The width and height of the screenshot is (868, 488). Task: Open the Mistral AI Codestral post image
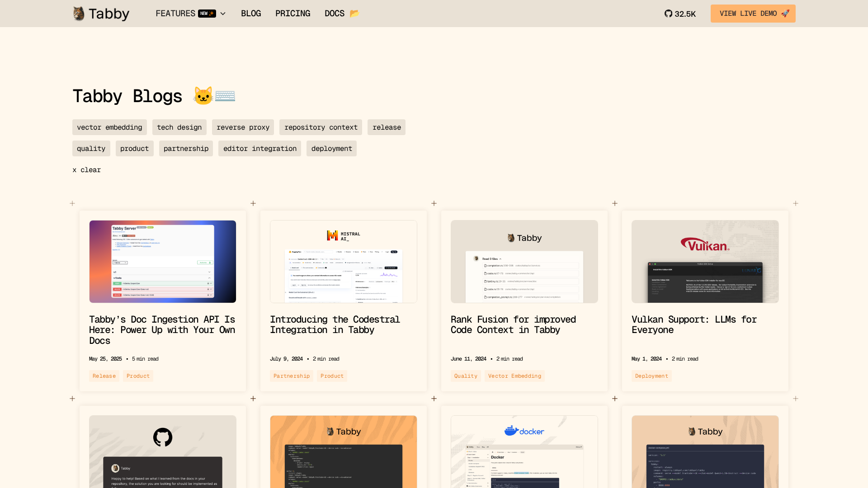click(344, 262)
